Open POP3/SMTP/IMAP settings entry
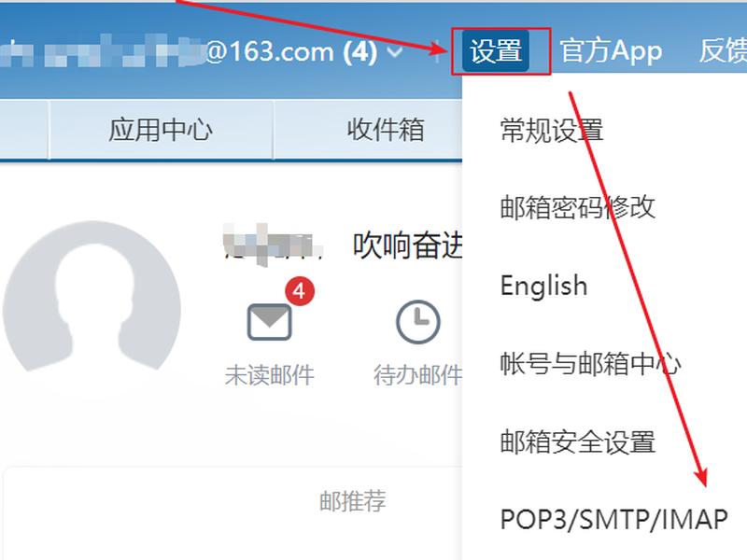Viewport: 747px width, 560px height. coord(614,519)
